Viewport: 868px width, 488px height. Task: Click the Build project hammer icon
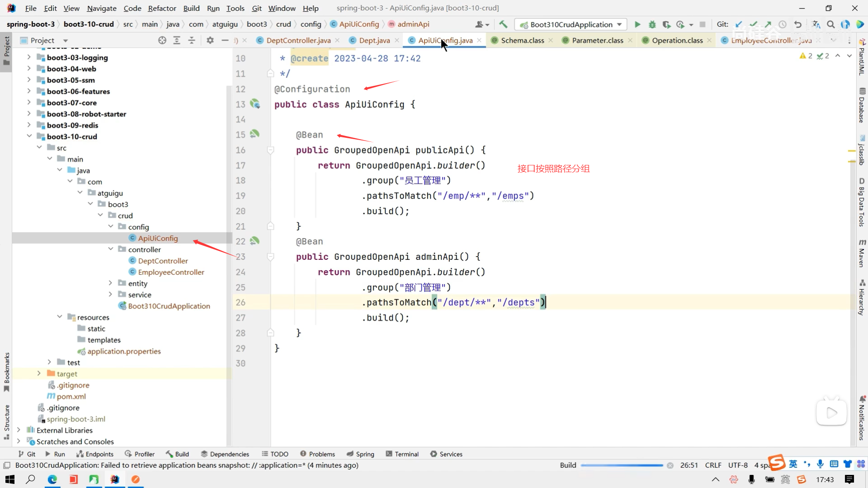pyautogui.click(x=503, y=24)
